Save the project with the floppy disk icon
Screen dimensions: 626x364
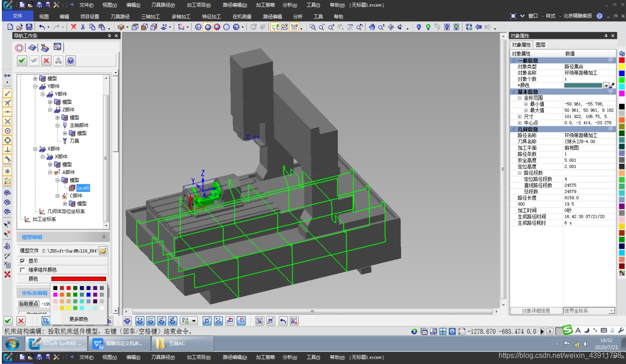click(29, 27)
